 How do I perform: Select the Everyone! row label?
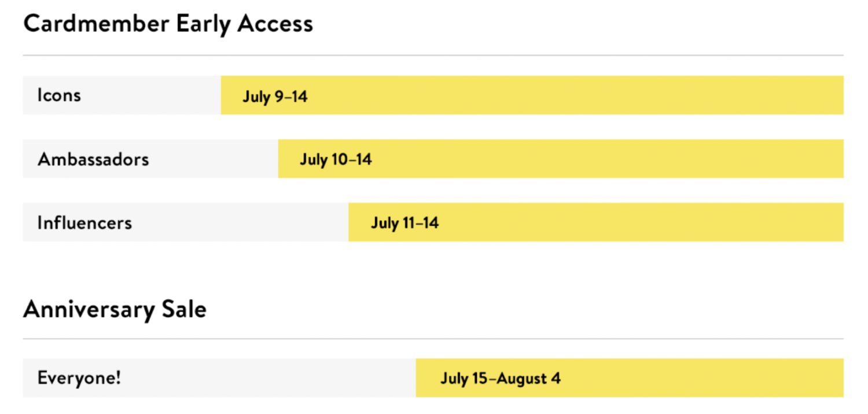[79, 378]
